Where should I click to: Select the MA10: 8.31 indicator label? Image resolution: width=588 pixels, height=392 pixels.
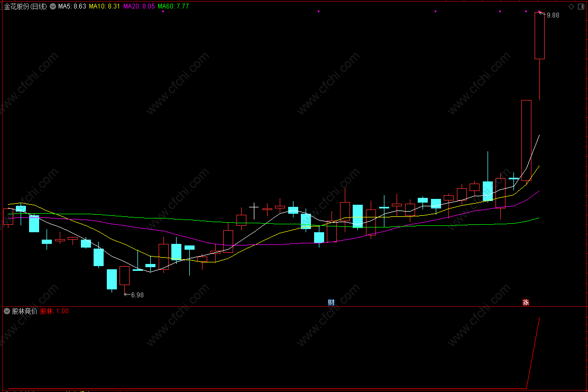click(104, 6)
